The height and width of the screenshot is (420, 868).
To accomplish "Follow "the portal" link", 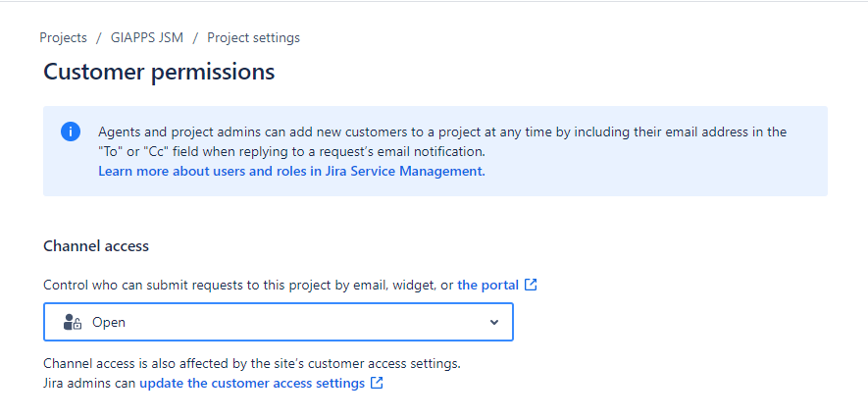I will pos(487,286).
